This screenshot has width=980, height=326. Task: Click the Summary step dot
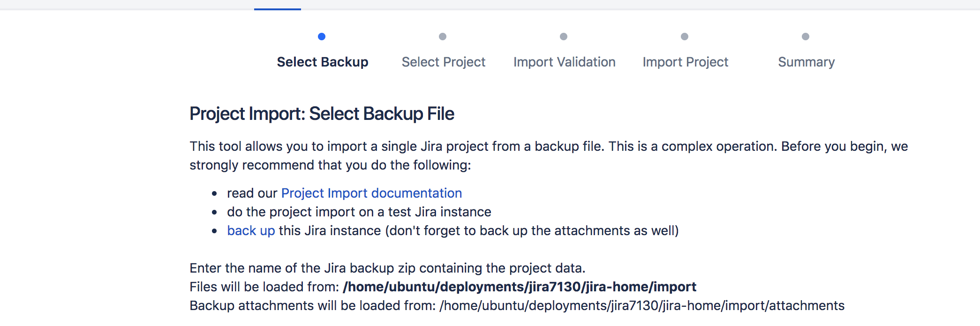(806, 37)
